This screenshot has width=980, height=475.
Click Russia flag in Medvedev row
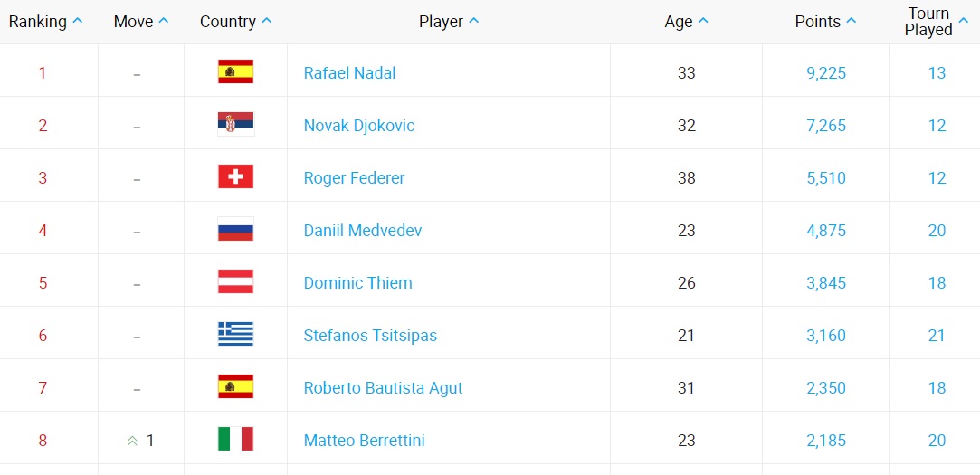(235, 230)
